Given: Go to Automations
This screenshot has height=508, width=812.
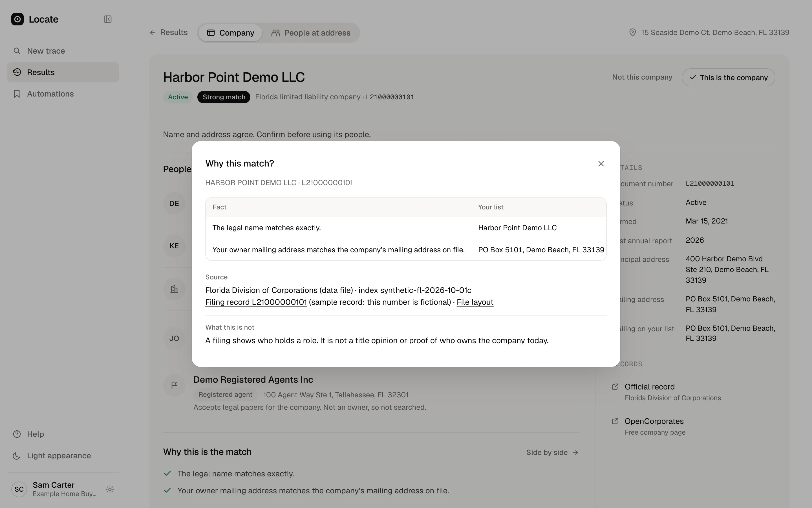Looking at the screenshot, I should (x=63, y=94).
